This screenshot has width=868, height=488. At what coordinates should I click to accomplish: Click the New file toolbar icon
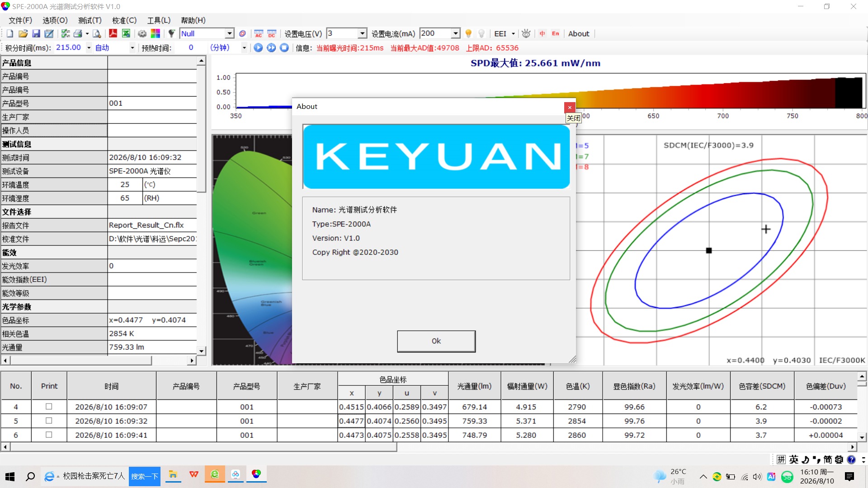click(x=10, y=34)
